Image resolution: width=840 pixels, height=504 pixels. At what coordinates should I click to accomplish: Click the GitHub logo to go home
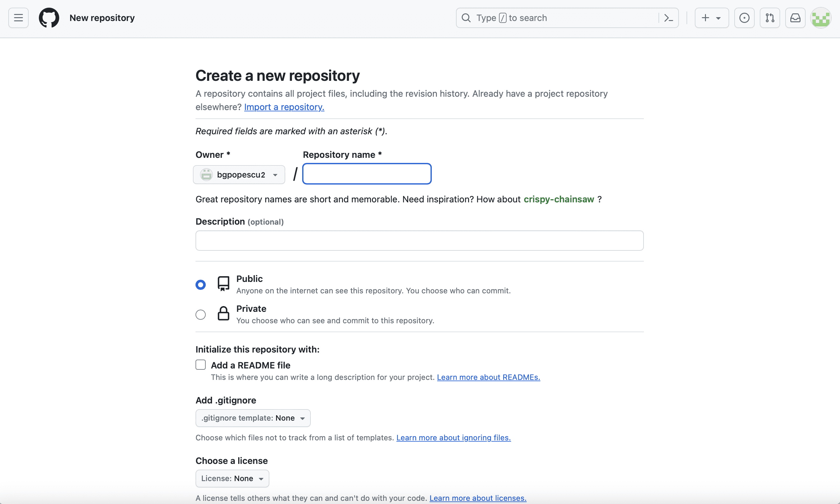[x=49, y=18]
